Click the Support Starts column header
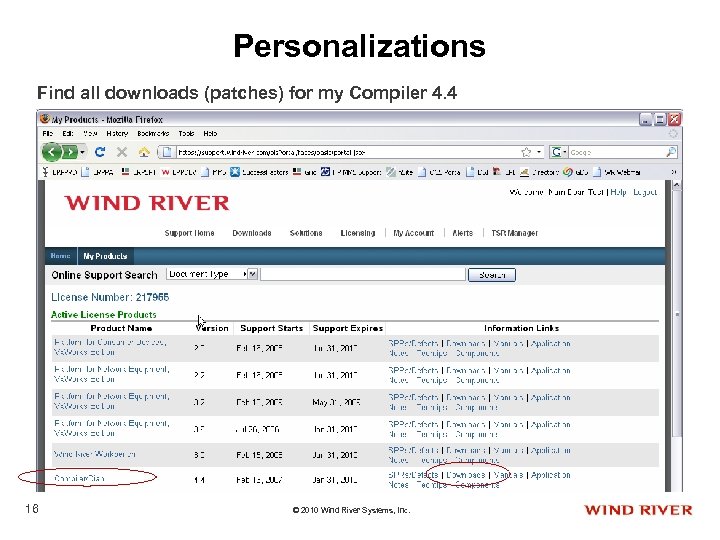The height and width of the screenshot is (540, 720). tap(271, 328)
